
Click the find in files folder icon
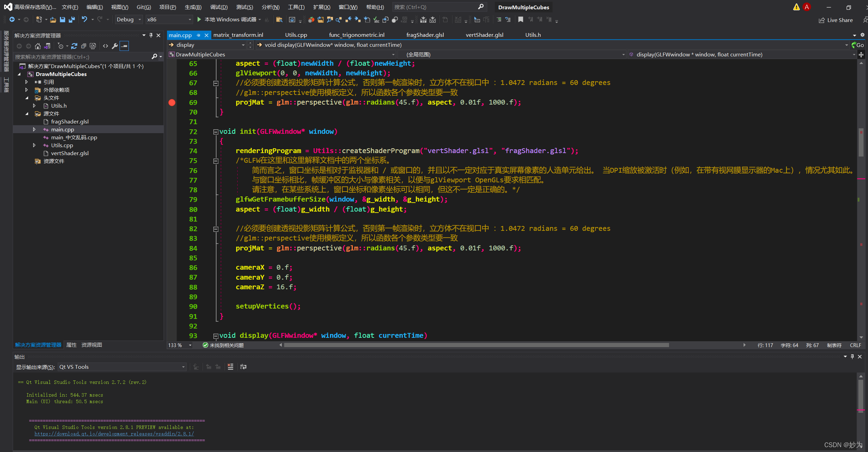pos(279,20)
